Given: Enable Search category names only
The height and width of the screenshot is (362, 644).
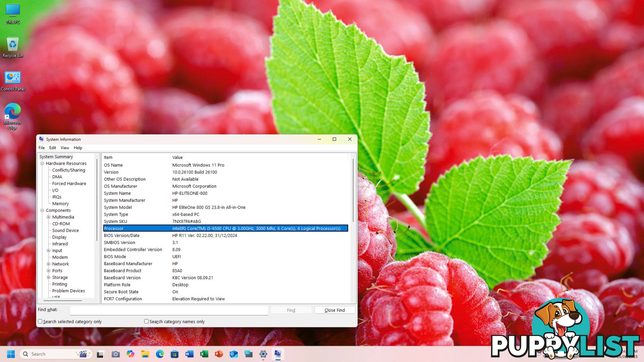Looking at the screenshot, I should (147, 321).
